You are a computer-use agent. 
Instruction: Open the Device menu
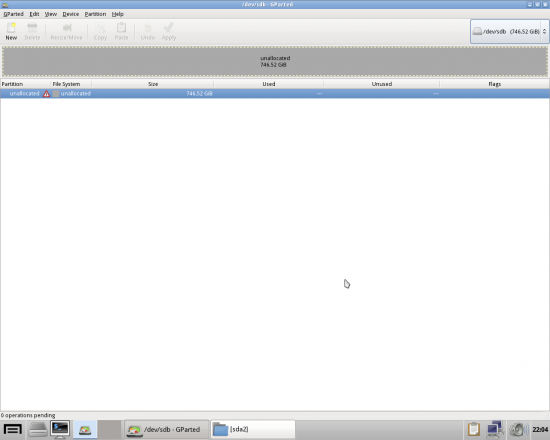coord(71,14)
